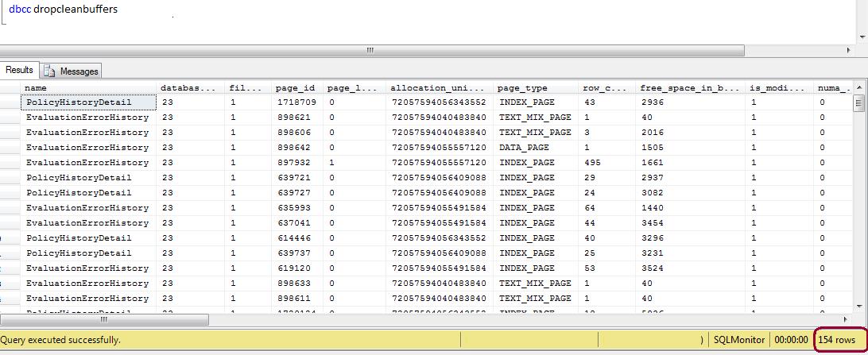
Task: Click the 'allocation_uni...' column header
Action: pyautogui.click(x=438, y=88)
